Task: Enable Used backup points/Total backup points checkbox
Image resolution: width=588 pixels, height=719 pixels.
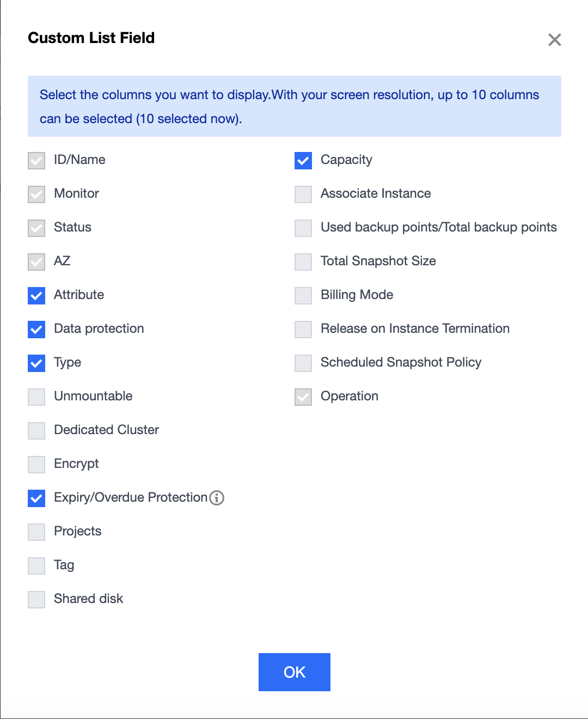Action: coord(303,228)
